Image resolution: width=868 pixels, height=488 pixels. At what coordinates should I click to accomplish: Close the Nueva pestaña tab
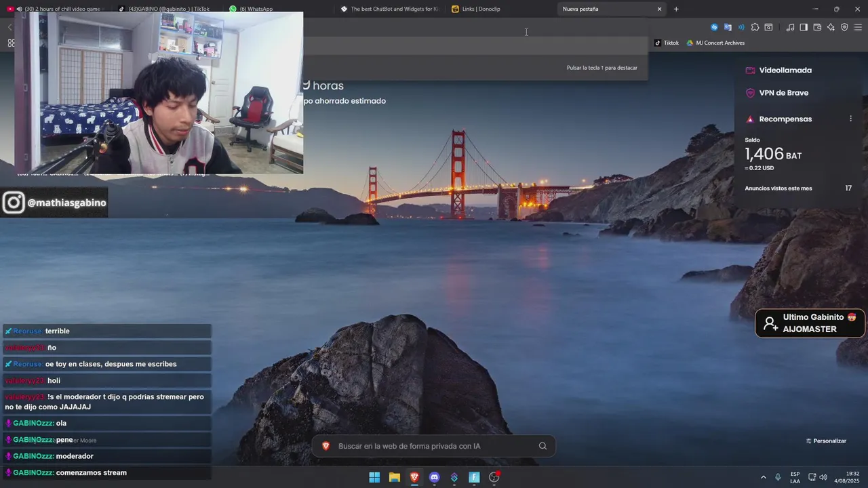659,9
